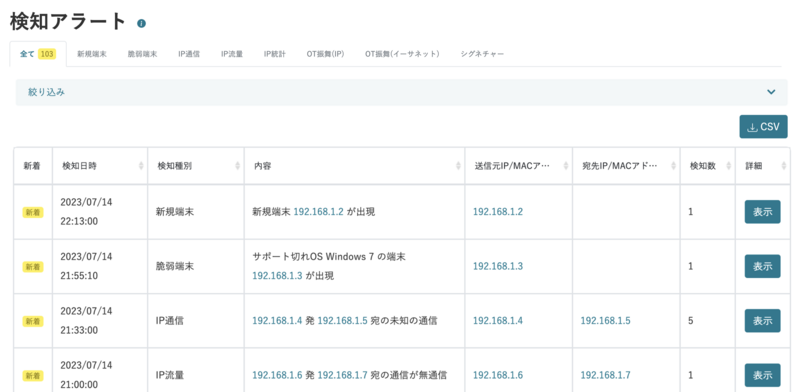Screen dimensions: 800x392
Task: Click 新着 badge in 21:33:00 row
Action: pos(33,322)
